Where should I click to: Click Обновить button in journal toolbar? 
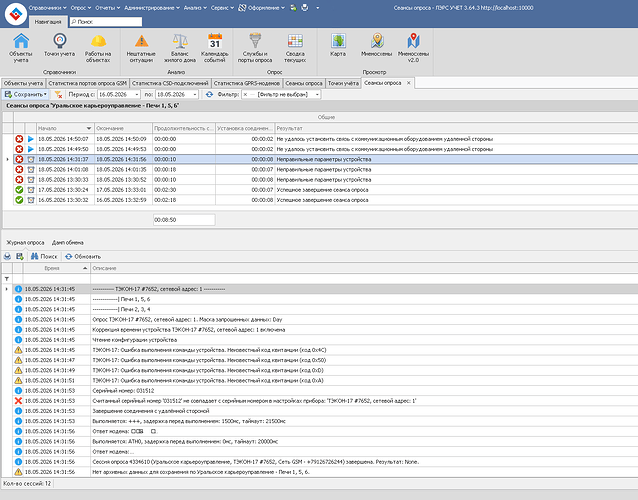(83, 256)
